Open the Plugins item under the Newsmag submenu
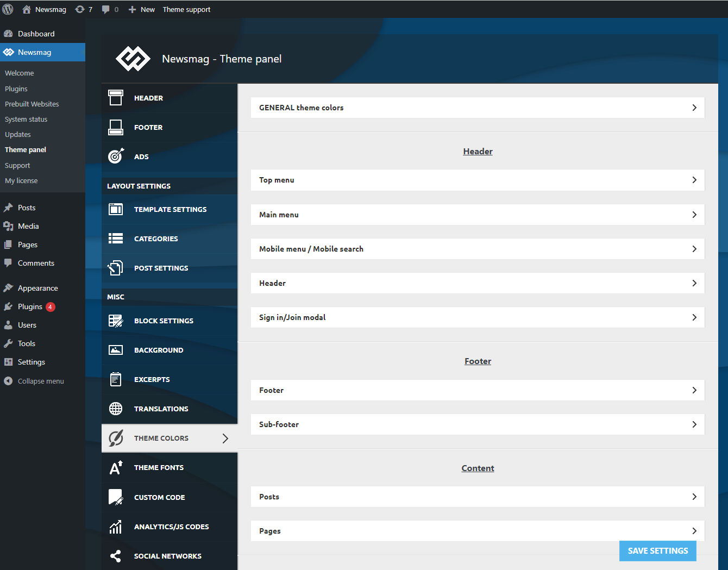 tap(16, 89)
